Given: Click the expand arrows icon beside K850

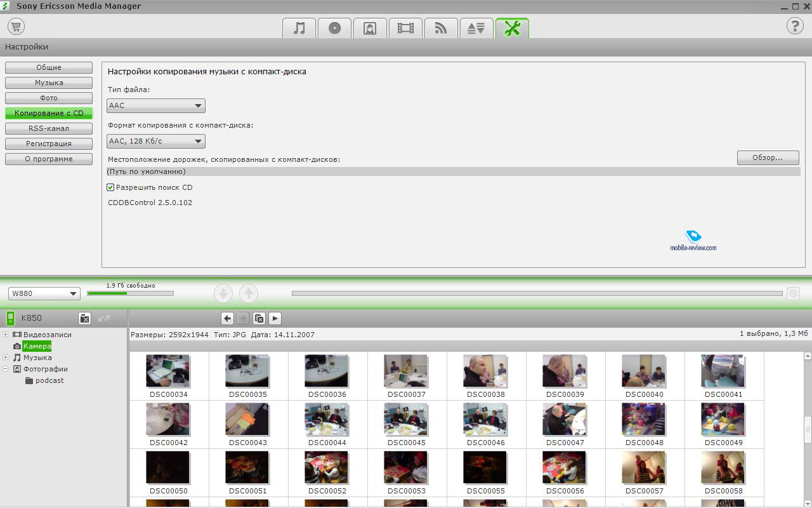Looking at the screenshot, I should tap(104, 318).
